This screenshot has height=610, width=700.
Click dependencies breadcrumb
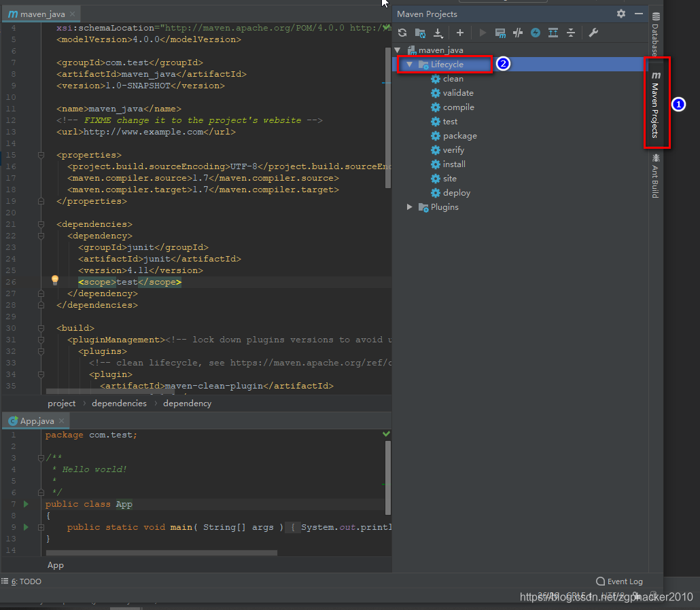[119, 403]
